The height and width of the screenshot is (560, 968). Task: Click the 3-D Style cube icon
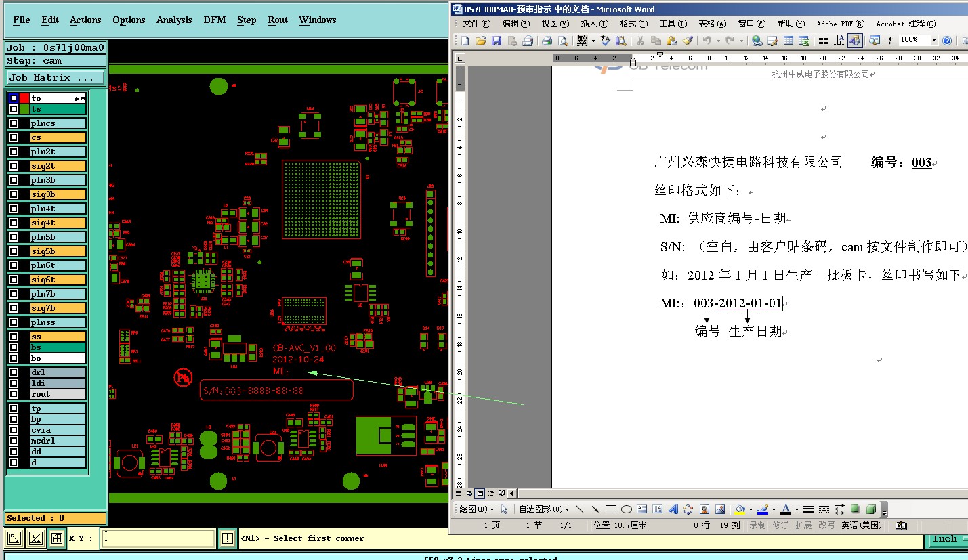[x=870, y=509]
